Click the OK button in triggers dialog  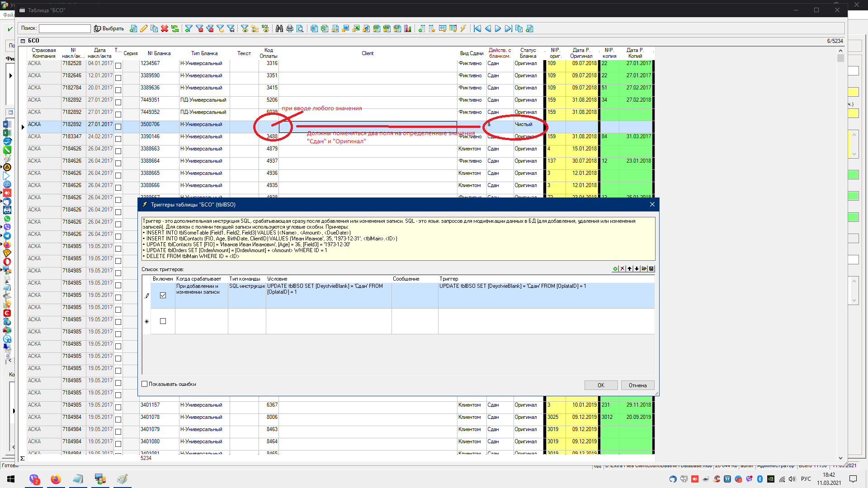[601, 385]
